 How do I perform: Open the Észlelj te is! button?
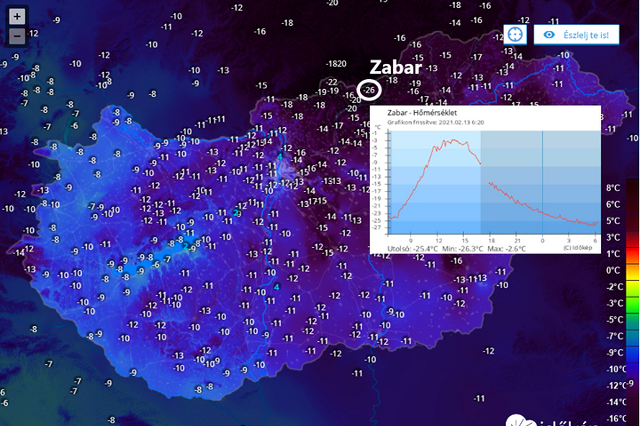576,35
